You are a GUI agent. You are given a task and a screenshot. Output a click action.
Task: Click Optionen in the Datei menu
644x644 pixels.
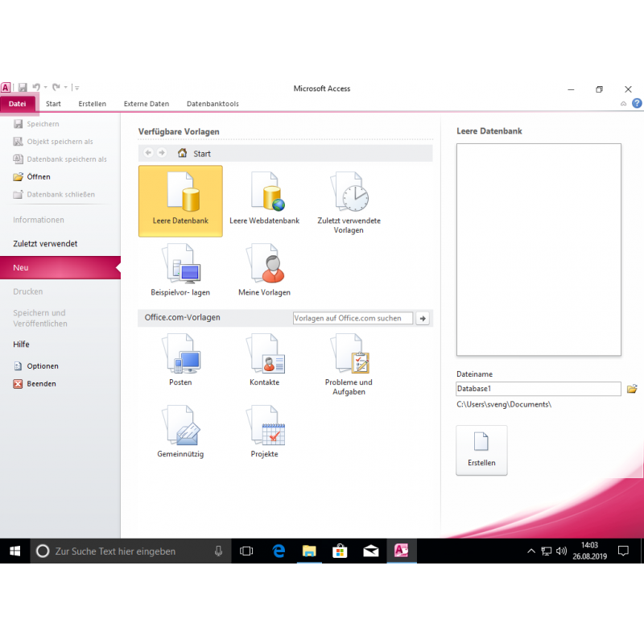42,366
